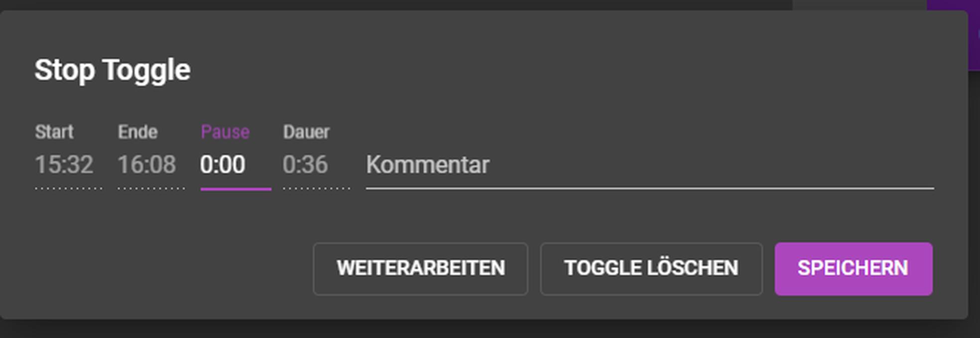Image resolution: width=980 pixels, height=338 pixels.
Task: Save the entry with SPEICHERN
Action: [x=854, y=269]
